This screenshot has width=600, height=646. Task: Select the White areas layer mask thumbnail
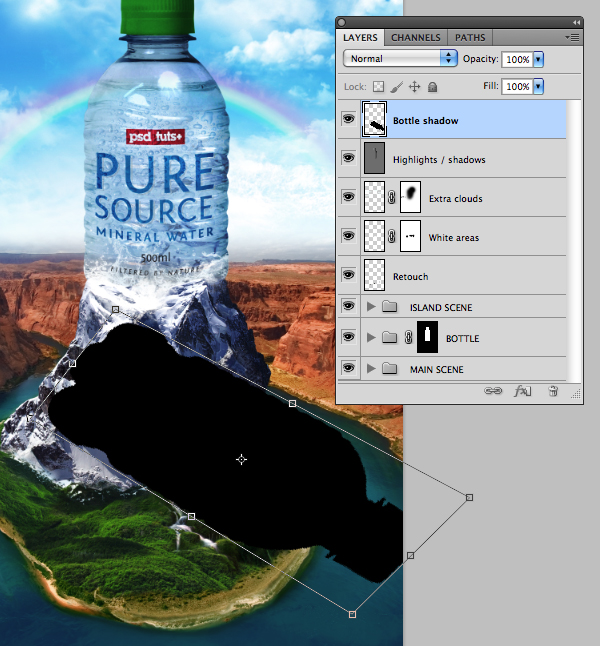tap(410, 236)
